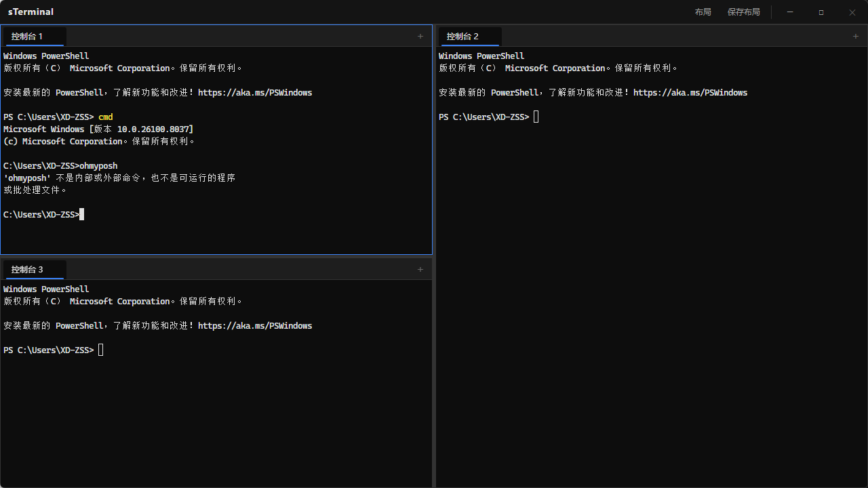
Task: Open the aka.ms/PSWindows link in 控制台 1
Action: coord(255,93)
